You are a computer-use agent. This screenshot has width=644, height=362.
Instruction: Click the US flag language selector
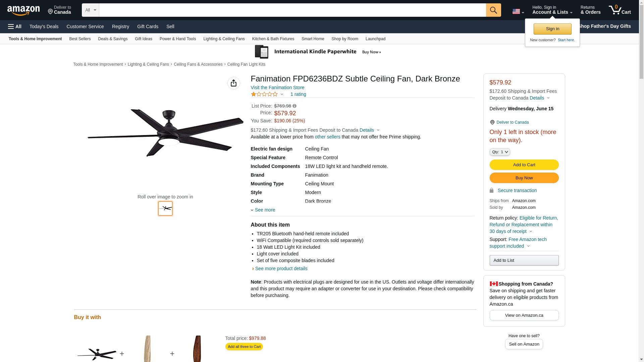[x=518, y=12]
